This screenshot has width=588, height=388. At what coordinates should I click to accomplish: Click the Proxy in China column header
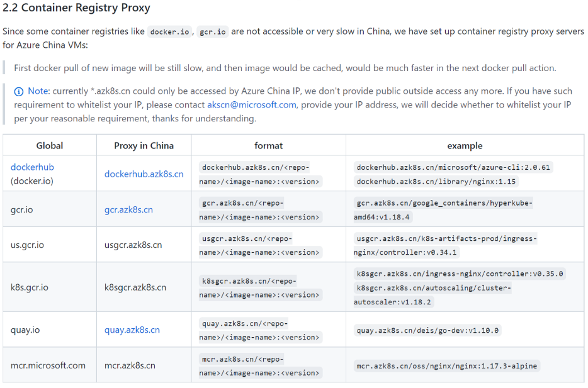click(x=144, y=146)
